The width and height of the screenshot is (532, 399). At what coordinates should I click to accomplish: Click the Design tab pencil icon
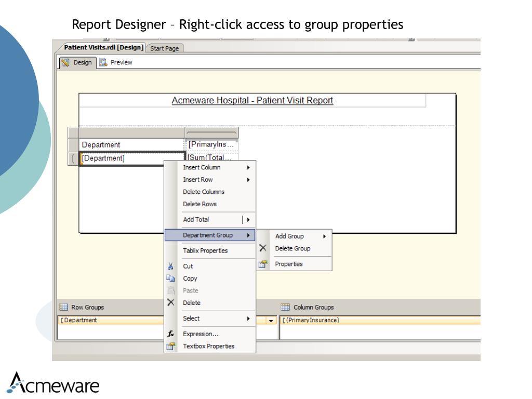tap(65, 62)
